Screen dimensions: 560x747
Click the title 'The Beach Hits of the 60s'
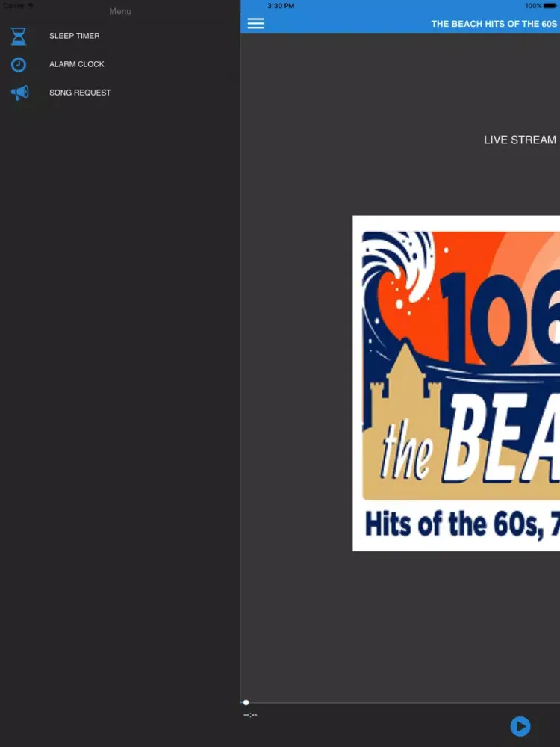coord(494,24)
